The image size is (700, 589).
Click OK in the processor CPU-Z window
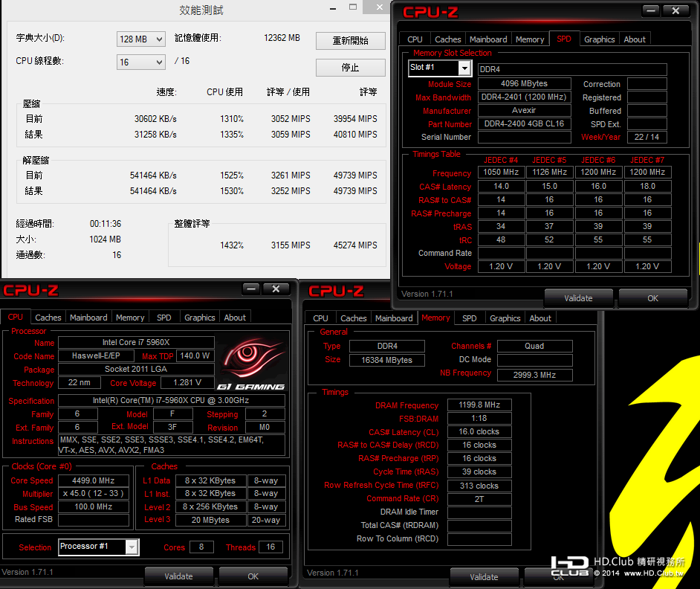[x=253, y=576]
